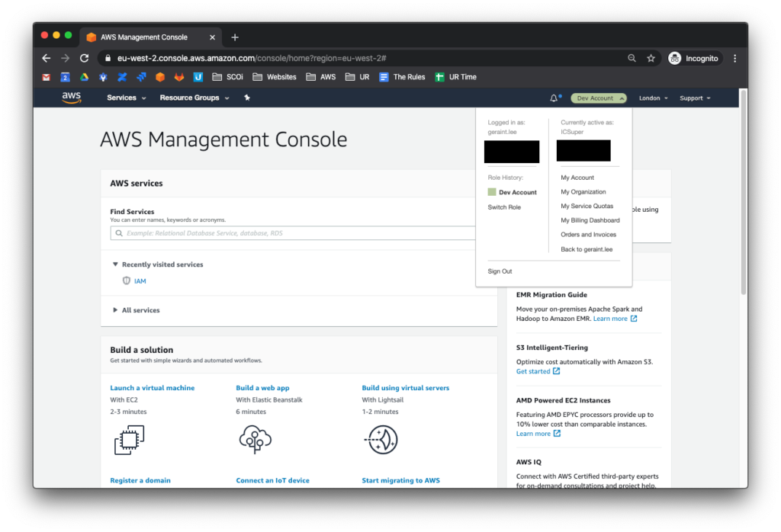Viewport: 781px width, 532px height.
Task: Open the UR Time bookmark
Action: point(456,77)
